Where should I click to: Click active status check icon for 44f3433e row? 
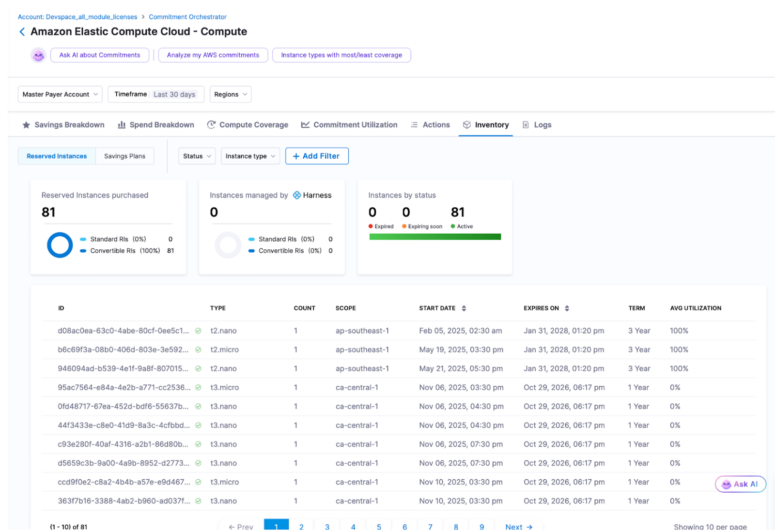point(198,426)
